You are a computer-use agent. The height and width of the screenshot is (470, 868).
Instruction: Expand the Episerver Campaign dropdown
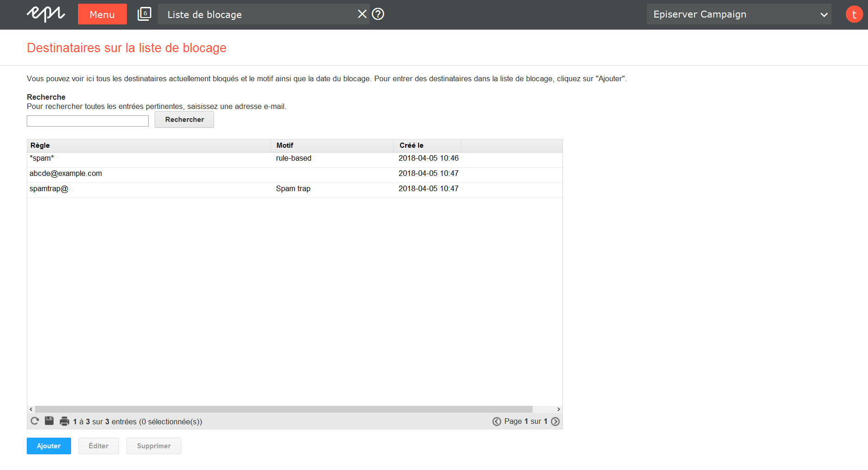[739, 14]
